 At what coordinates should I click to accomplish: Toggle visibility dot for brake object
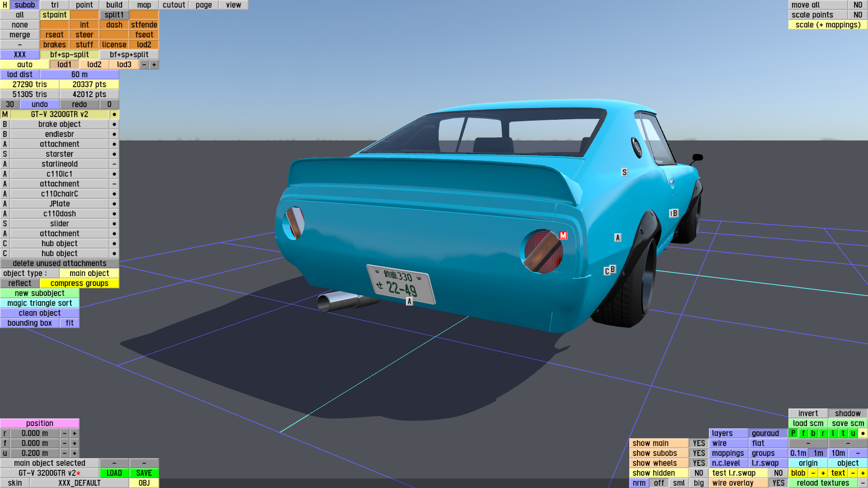[x=114, y=124]
